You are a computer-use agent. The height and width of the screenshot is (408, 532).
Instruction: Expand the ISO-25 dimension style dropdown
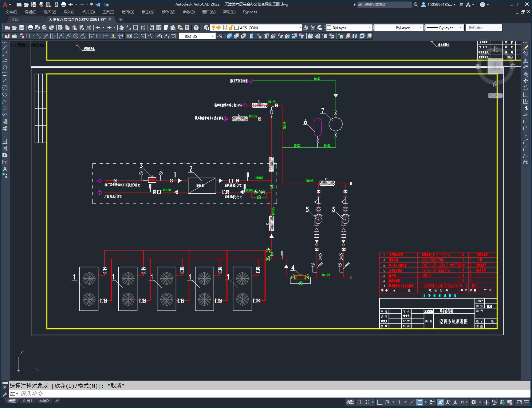pos(213,36)
